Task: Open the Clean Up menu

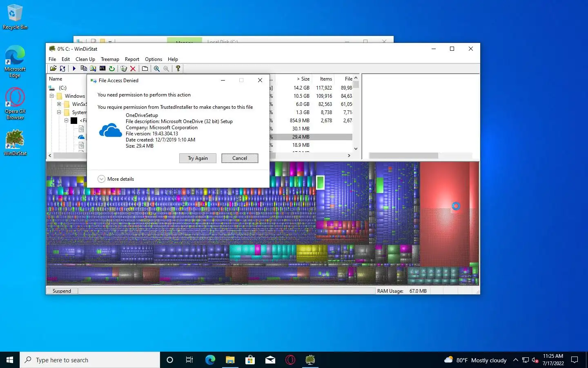Action: [85, 59]
